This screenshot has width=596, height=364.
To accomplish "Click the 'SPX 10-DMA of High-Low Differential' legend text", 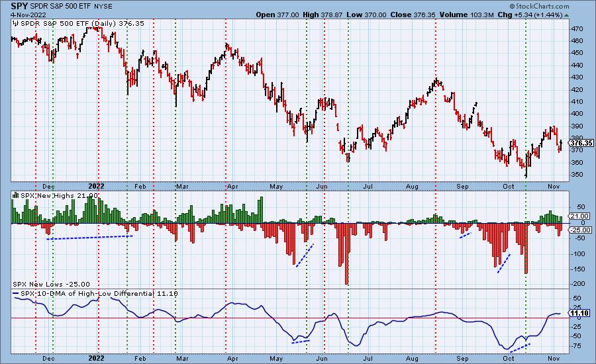I will click(x=87, y=294).
